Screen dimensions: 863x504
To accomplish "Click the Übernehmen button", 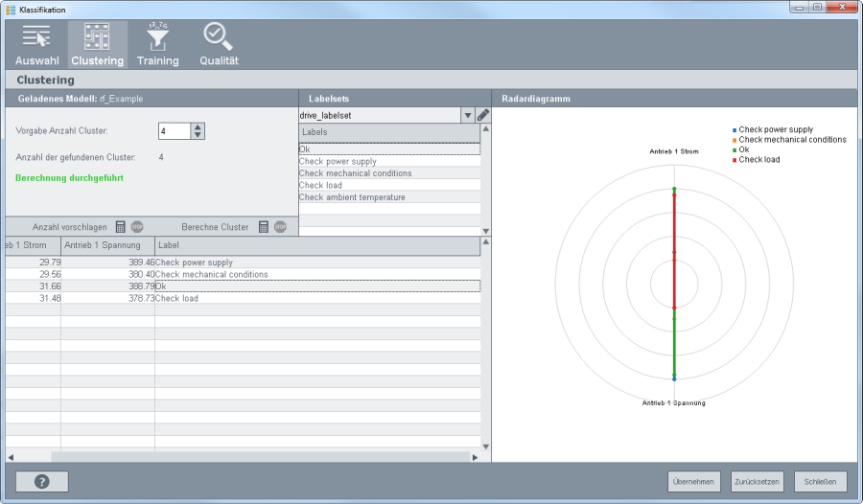I will 694,481.
